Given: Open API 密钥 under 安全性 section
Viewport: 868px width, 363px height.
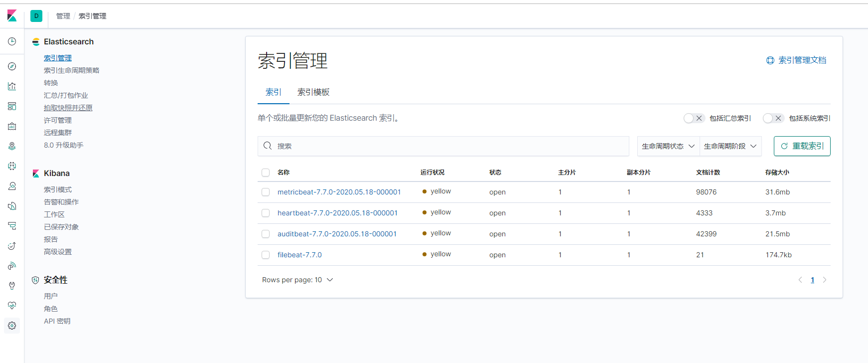Looking at the screenshot, I should click(x=57, y=321).
